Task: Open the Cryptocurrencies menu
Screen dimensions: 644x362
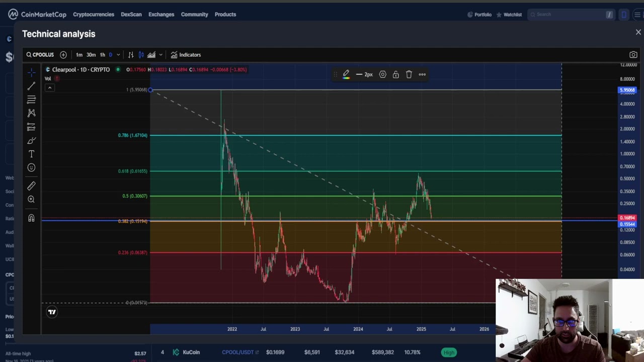Action: click(94, 14)
